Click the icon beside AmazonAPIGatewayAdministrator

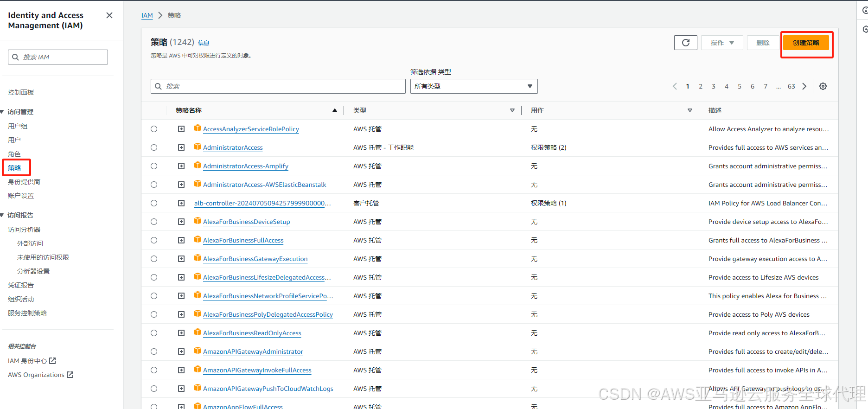[198, 351]
